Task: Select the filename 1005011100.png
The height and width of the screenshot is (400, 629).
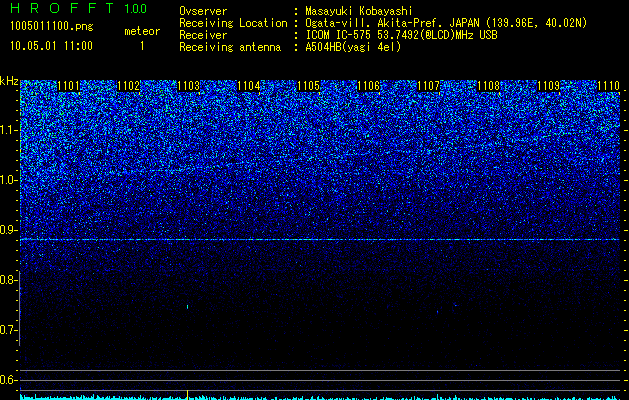Action: coord(52,27)
